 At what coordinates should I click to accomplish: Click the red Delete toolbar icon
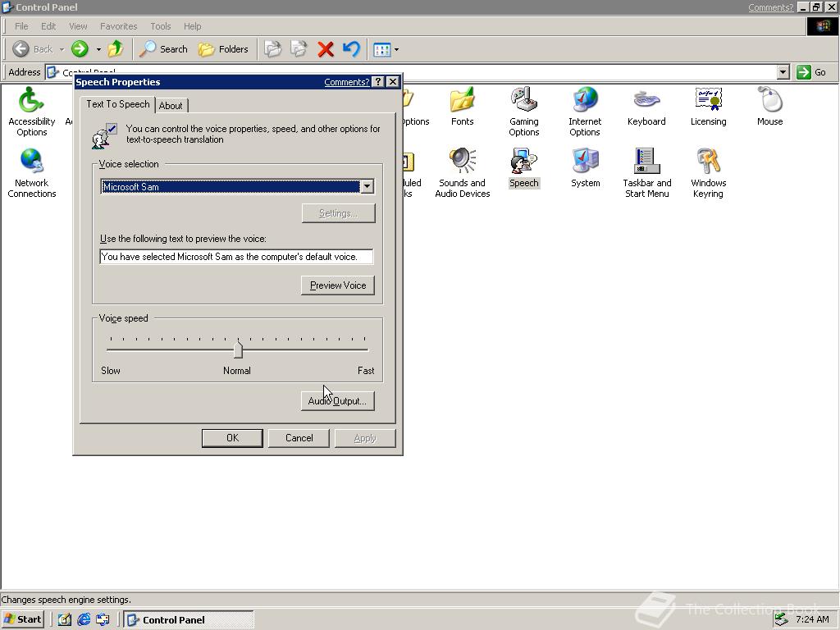[x=325, y=49]
